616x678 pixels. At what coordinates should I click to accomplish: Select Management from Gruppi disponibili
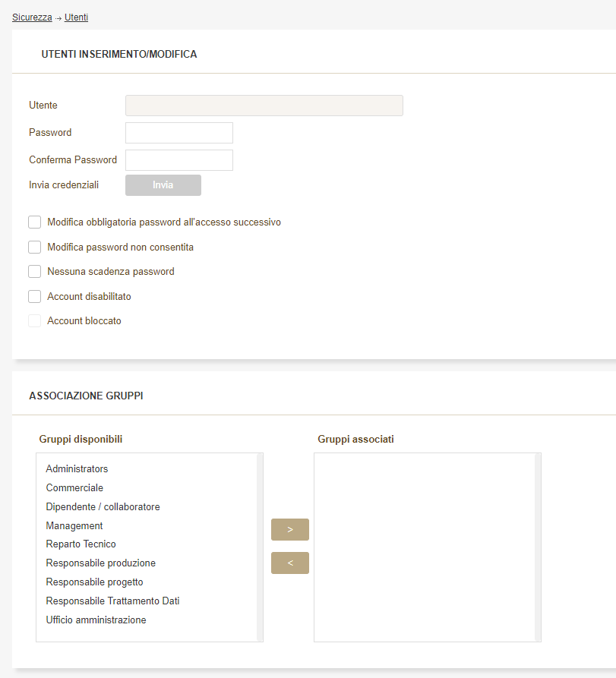pos(74,526)
